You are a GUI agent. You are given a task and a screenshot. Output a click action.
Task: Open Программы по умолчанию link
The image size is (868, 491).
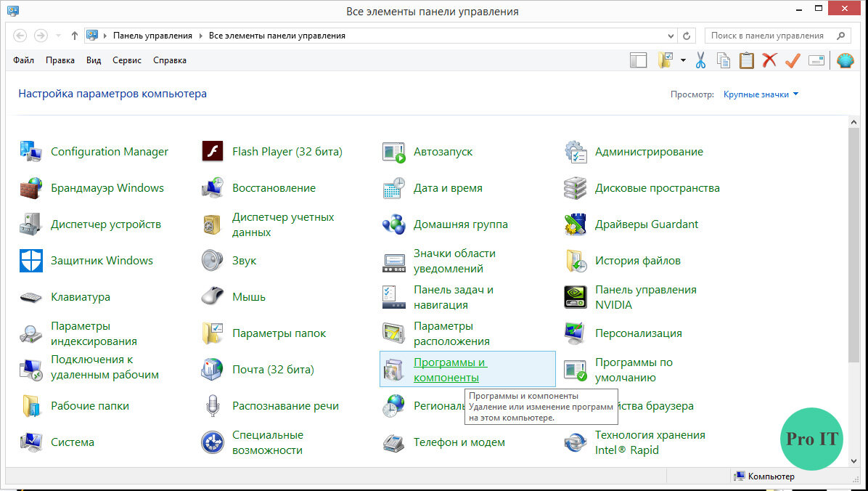(x=634, y=370)
